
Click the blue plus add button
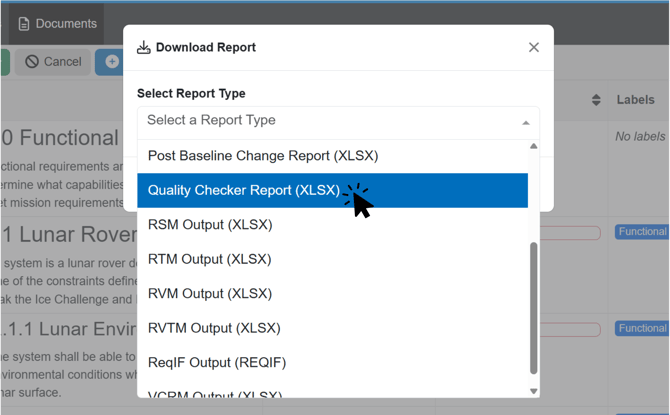pos(111,62)
